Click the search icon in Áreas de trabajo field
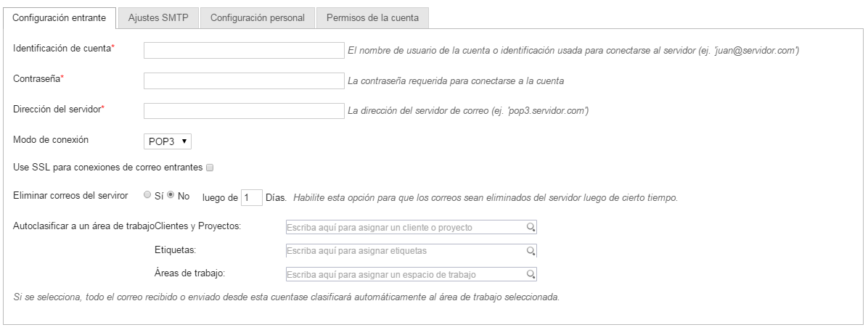The height and width of the screenshot is (330, 868). coord(531,274)
